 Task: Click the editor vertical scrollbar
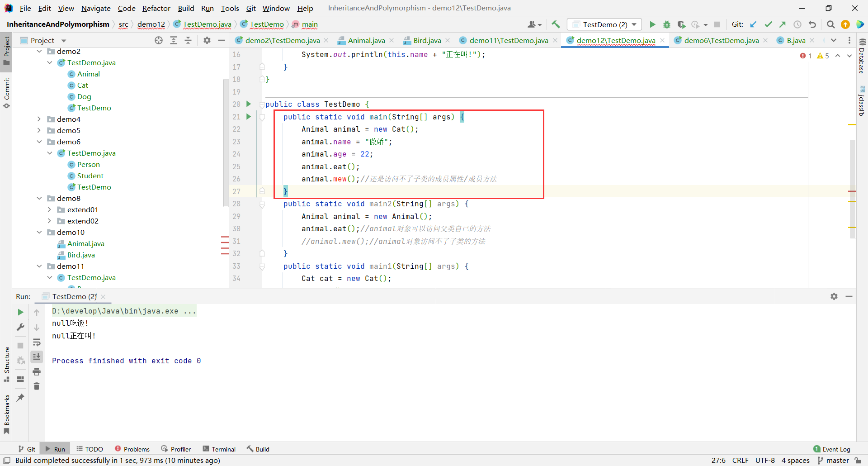click(853, 189)
